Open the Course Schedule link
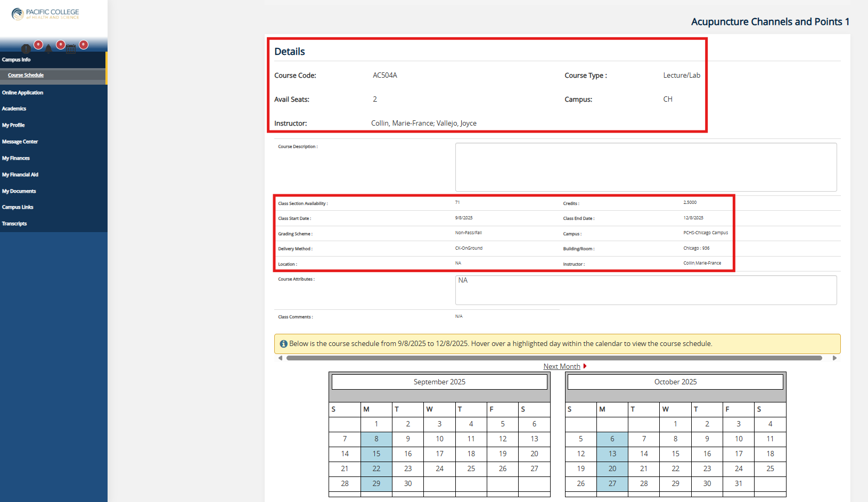This screenshot has width=868, height=502. tap(26, 75)
